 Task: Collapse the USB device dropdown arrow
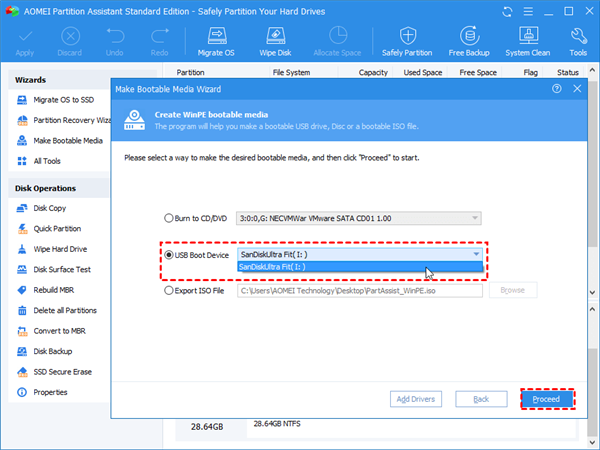[x=476, y=254]
